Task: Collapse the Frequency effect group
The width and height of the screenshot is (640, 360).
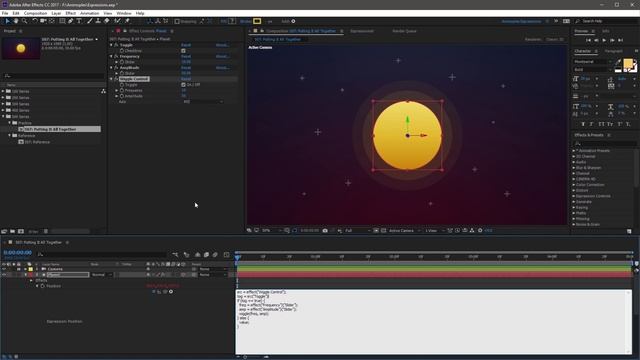Action: point(111,56)
